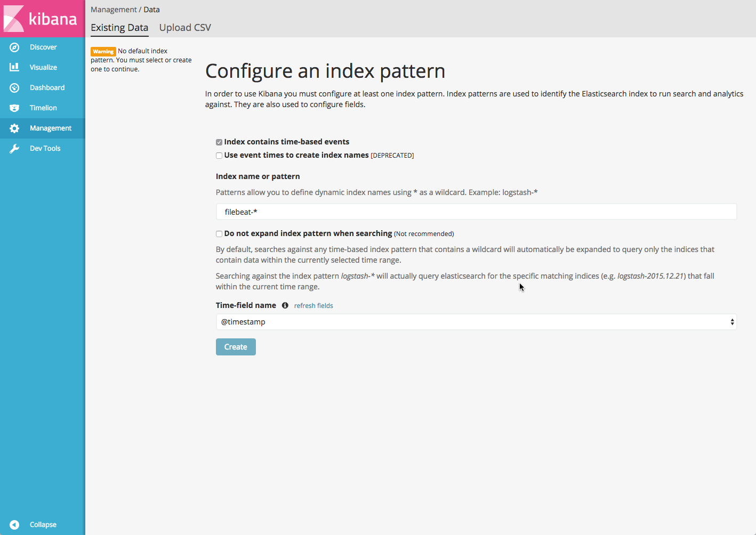Collapse the sidebar using Collapse label

(x=43, y=525)
